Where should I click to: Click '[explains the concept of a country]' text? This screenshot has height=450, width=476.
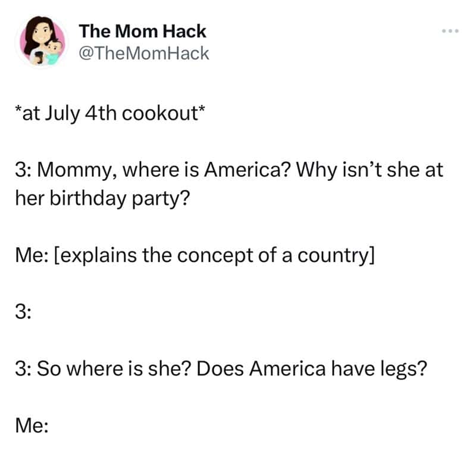click(214, 256)
